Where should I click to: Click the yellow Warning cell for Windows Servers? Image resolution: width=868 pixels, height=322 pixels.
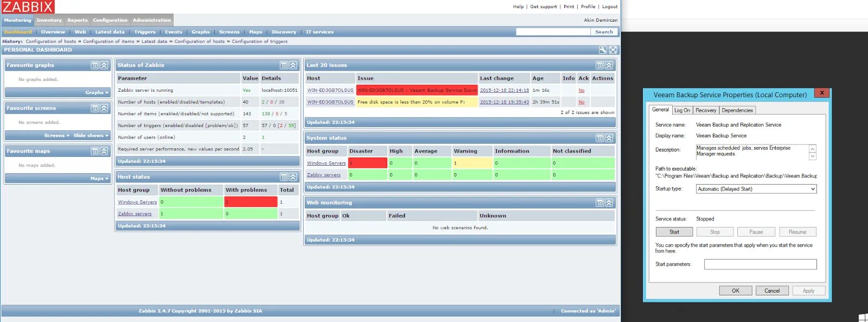coord(472,163)
